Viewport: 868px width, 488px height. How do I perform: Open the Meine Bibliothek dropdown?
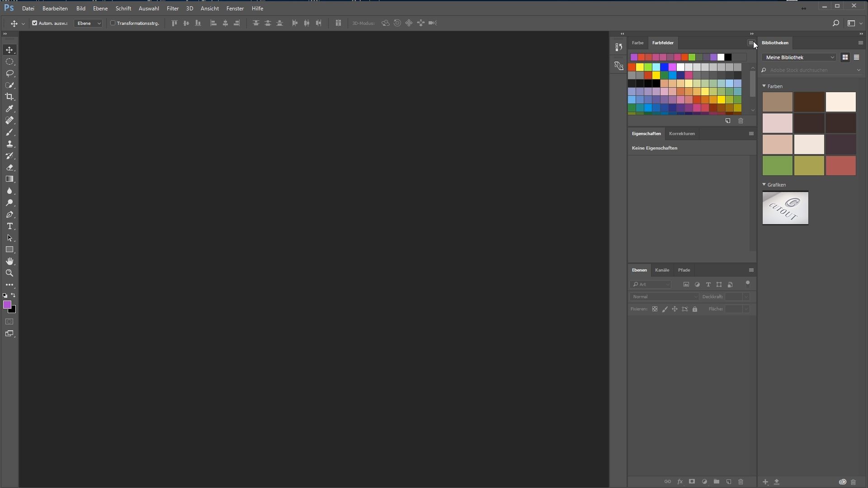799,57
